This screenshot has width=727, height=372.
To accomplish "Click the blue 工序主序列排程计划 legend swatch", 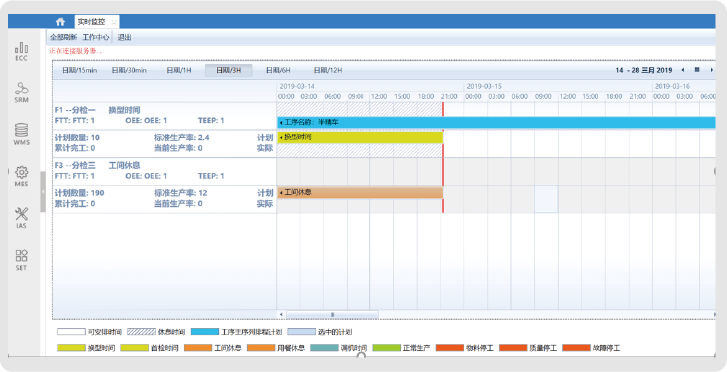I will (205, 332).
